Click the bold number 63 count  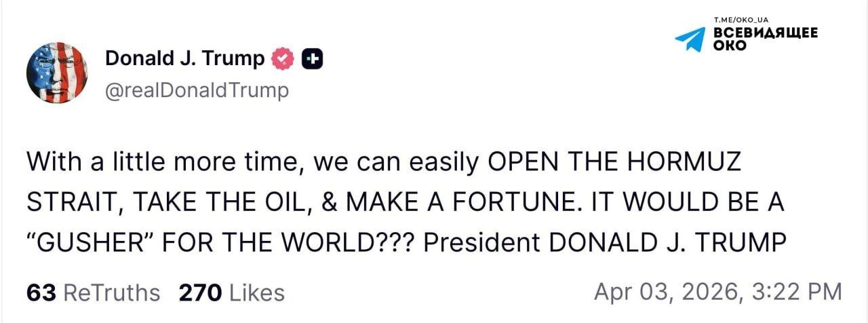coord(41,292)
